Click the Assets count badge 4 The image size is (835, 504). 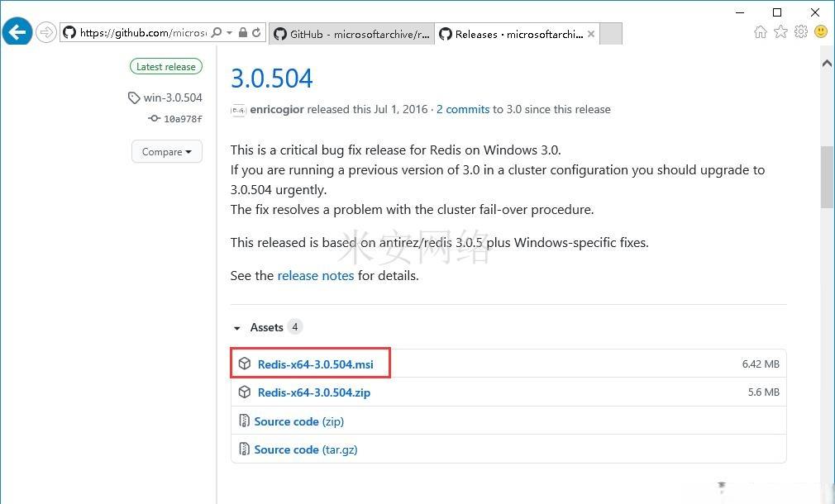295,327
